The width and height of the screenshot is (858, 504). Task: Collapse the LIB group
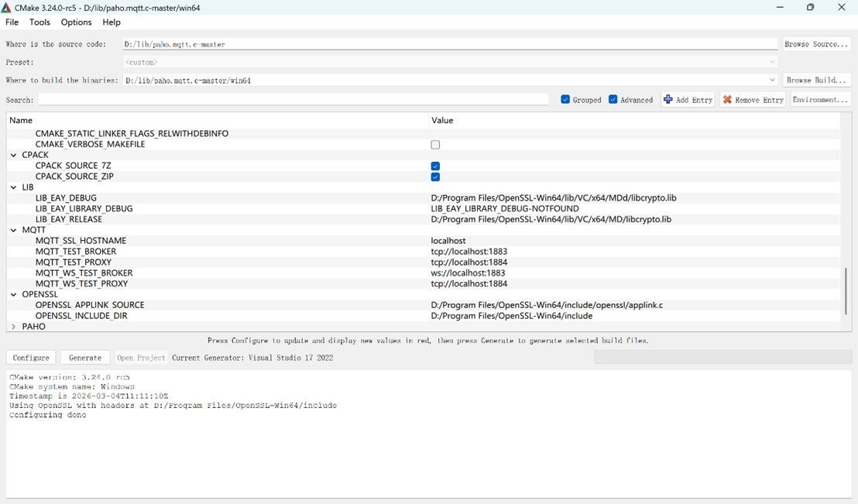(x=14, y=187)
